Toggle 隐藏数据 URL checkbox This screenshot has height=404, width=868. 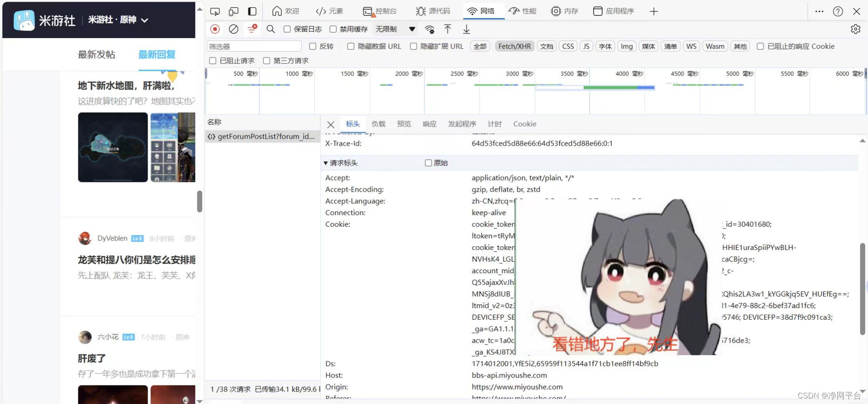(351, 47)
